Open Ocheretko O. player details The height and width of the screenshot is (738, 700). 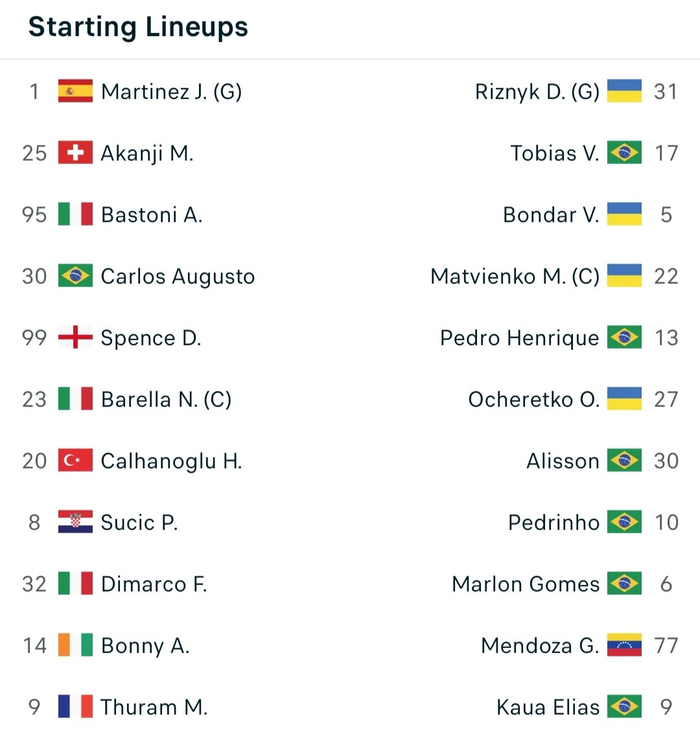534,400
